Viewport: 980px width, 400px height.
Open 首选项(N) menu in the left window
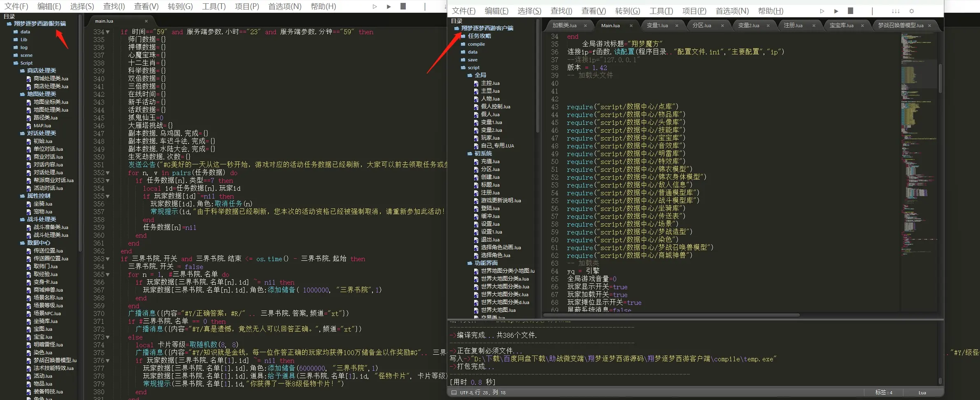(285, 7)
